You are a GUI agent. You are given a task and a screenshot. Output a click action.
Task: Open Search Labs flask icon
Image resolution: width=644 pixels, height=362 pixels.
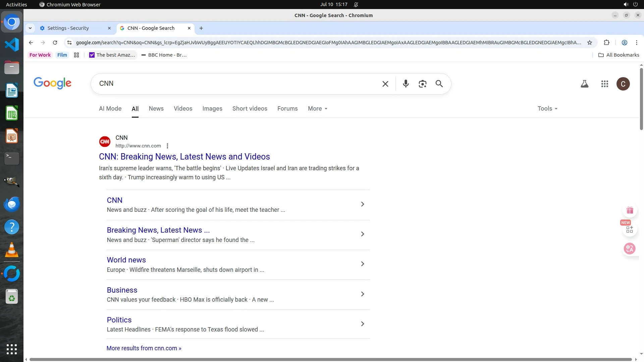pyautogui.click(x=584, y=84)
